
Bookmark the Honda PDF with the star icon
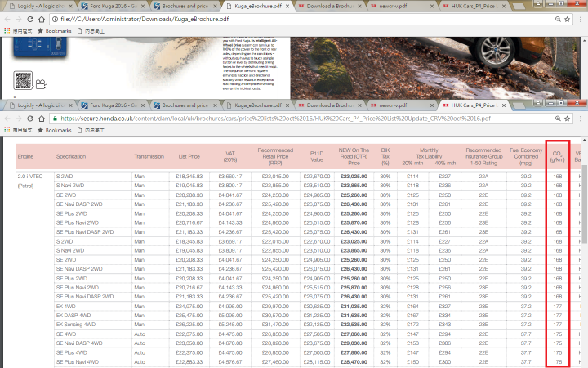click(567, 119)
